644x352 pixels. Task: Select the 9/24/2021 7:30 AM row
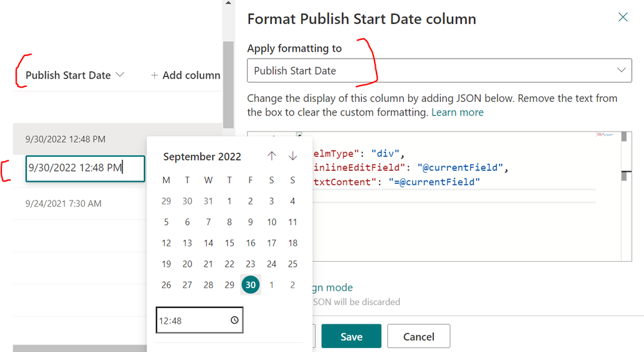tap(64, 204)
